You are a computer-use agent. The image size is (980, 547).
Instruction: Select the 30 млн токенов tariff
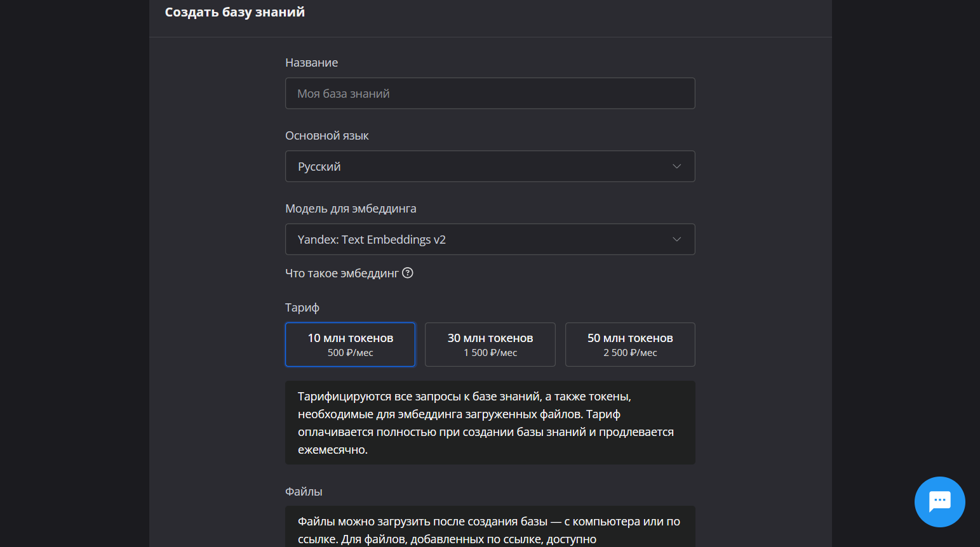pos(490,345)
